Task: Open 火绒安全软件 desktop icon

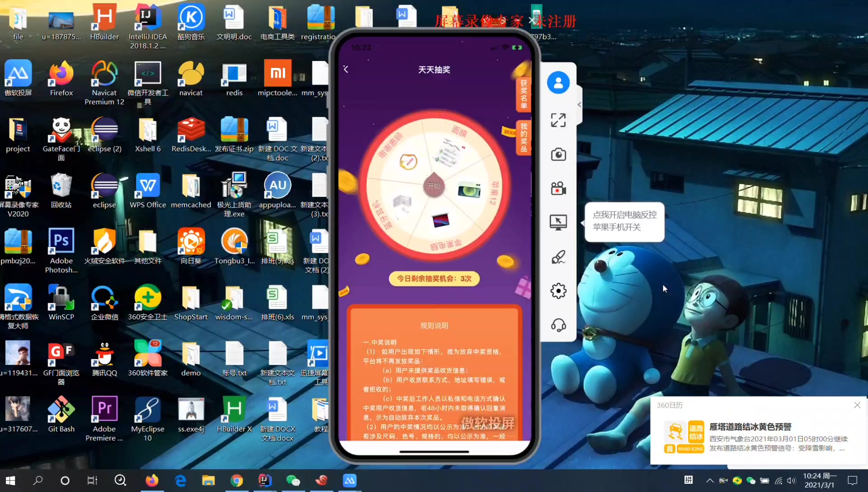Action: [104, 247]
